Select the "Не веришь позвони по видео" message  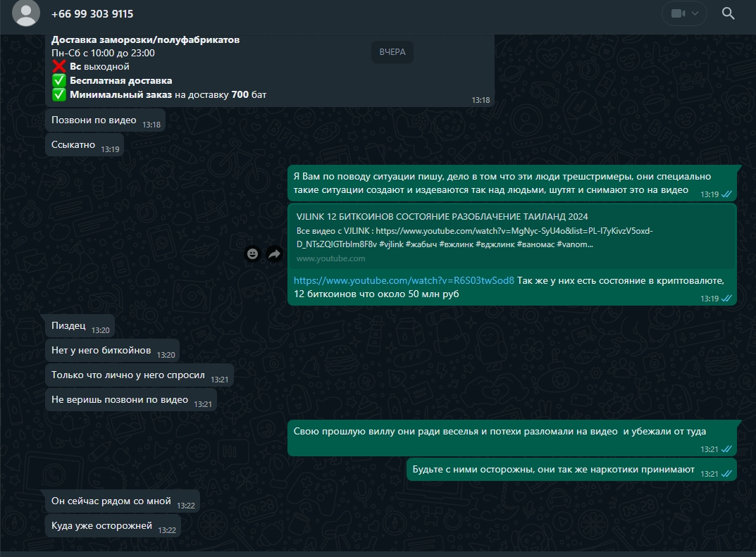coord(120,400)
